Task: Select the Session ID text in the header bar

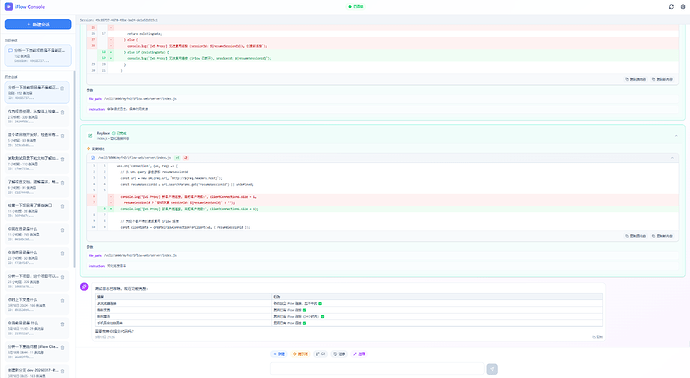Action: pos(118,20)
